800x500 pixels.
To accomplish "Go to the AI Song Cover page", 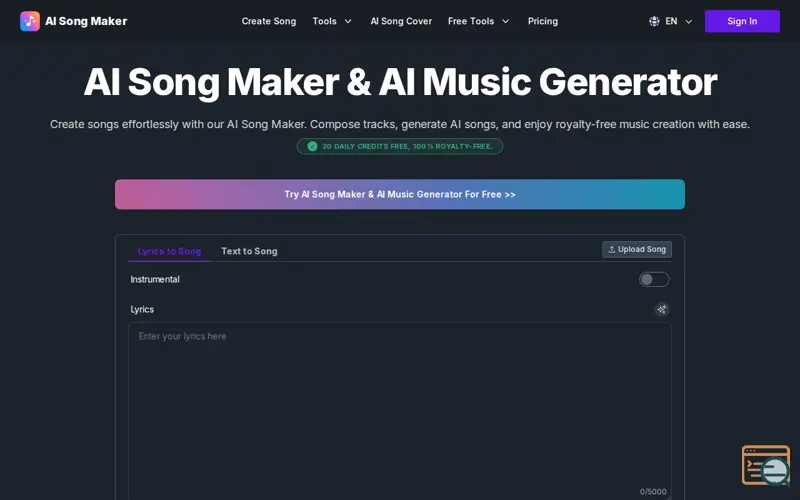I will coord(401,21).
